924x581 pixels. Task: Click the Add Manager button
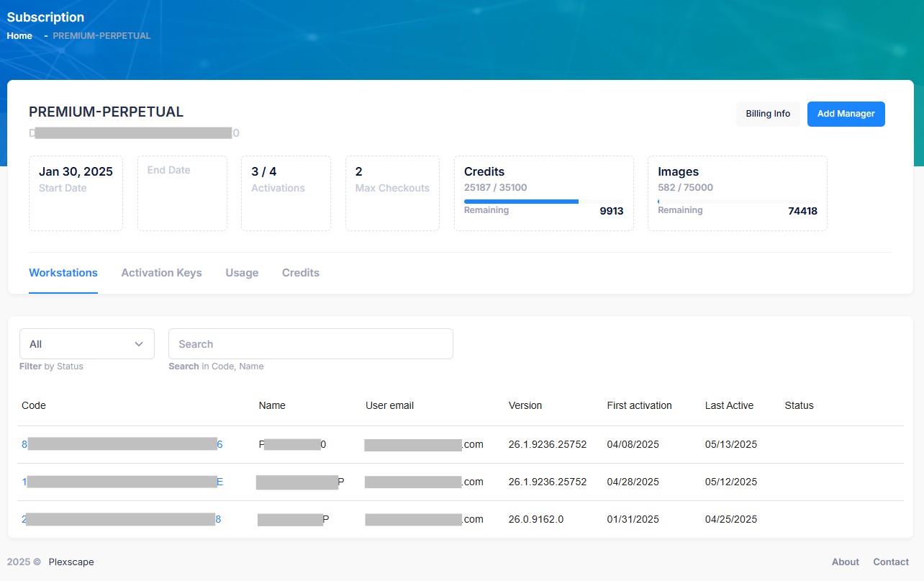(x=846, y=114)
